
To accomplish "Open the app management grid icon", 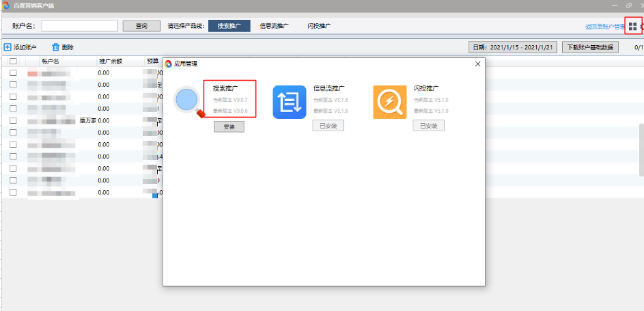I will (633, 27).
